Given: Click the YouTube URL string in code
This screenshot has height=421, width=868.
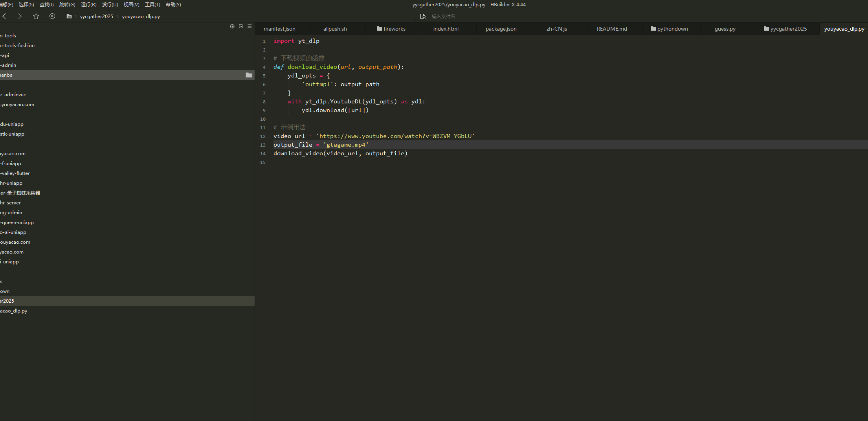Looking at the screenshot, I should pos(395,136).
